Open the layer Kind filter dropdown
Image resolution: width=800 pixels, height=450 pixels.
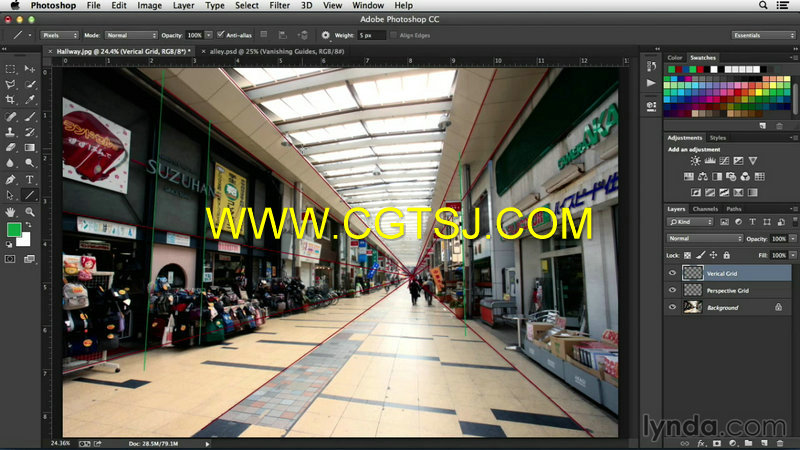690,222
